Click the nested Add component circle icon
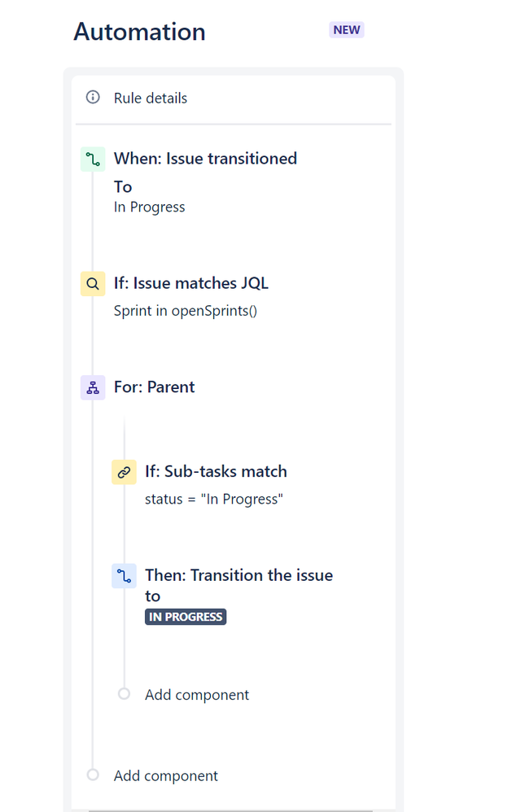Screen dimensions: 512x812 click(x=124, y=693)
